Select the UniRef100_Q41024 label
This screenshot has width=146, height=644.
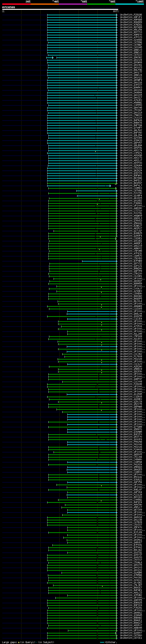(131, 60)
